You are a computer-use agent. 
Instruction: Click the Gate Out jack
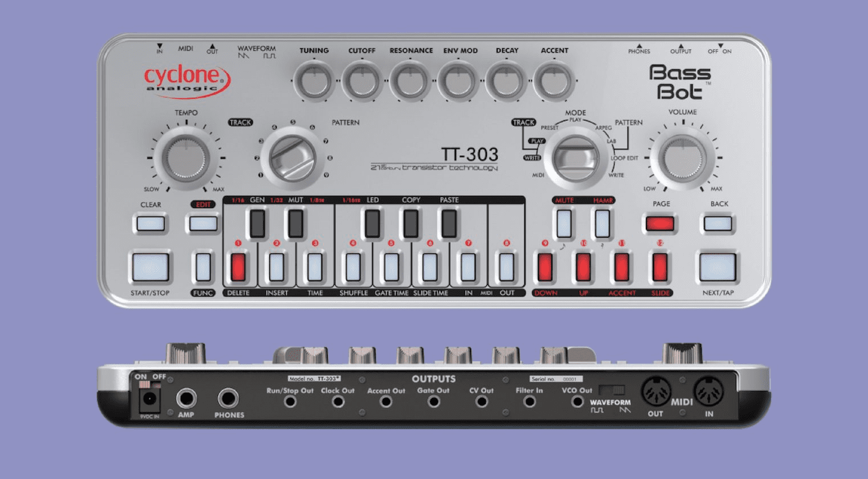[x=434, y=401]
